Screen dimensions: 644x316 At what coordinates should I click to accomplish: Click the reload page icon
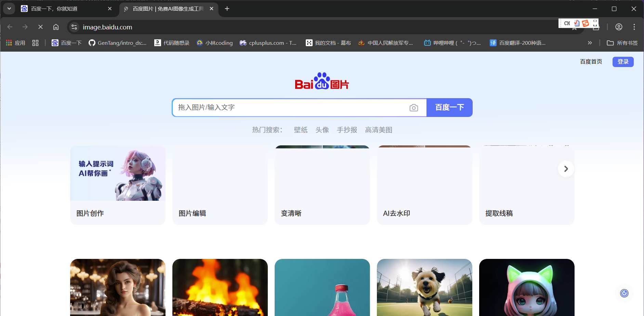40,27
